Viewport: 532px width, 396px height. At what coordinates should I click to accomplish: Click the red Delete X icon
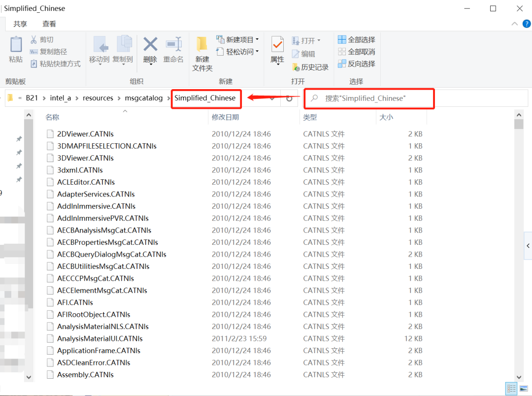(x=150, y=45)
